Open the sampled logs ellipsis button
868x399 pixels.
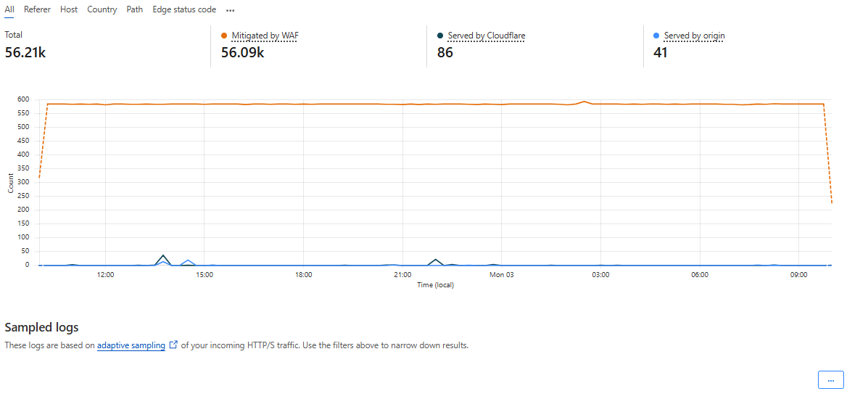point(830,380)
